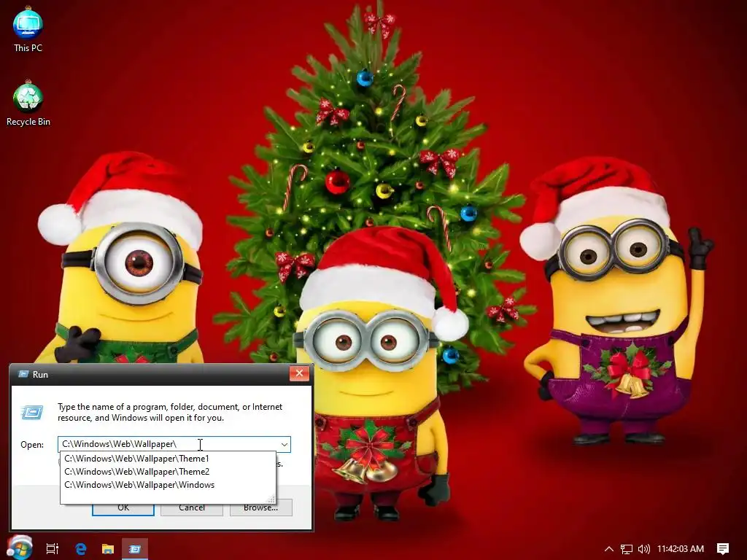Click the system clock 11:42:03 AM
The width and height of the screenshot is (747, 560).
click(681, 548)
